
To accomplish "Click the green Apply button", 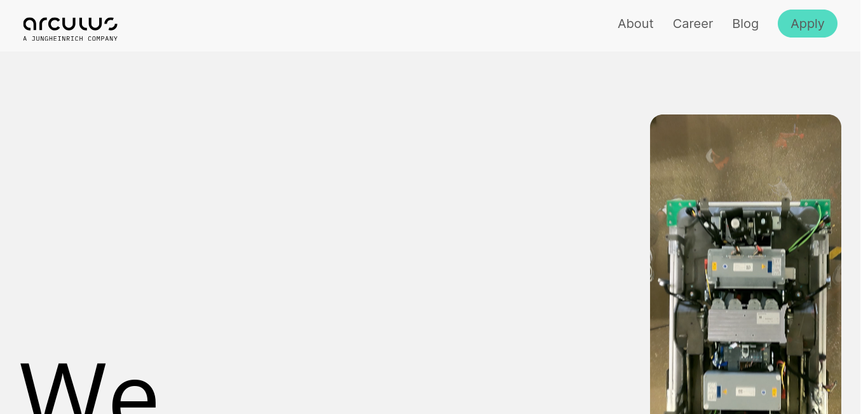I will 807,24.
